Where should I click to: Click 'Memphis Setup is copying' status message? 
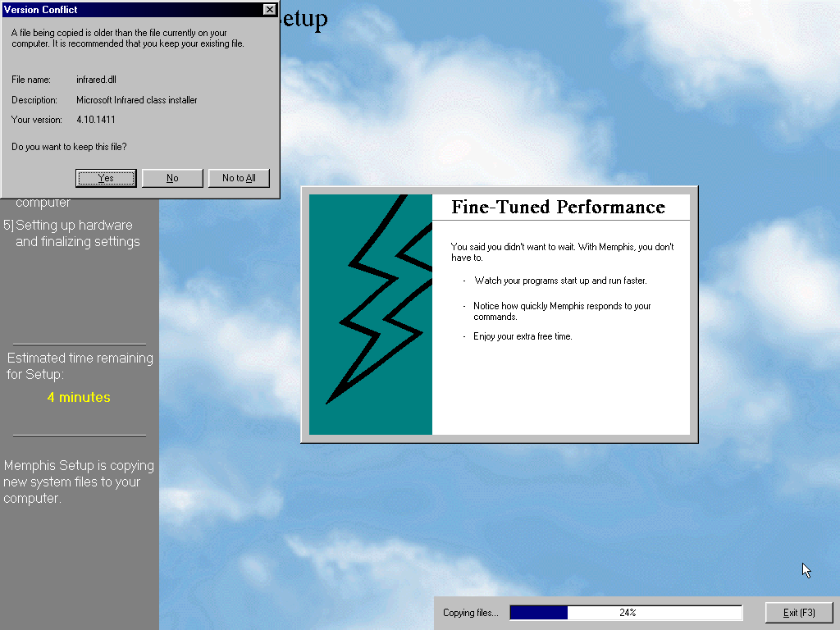pyautogui.click(x=79, y=482)
